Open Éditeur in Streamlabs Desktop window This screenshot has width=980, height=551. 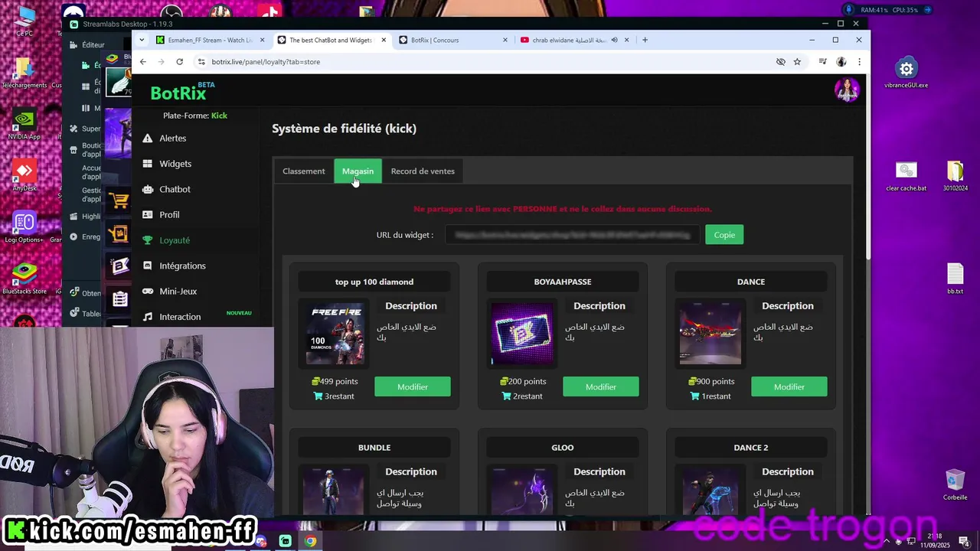click(x=87, y=45)
